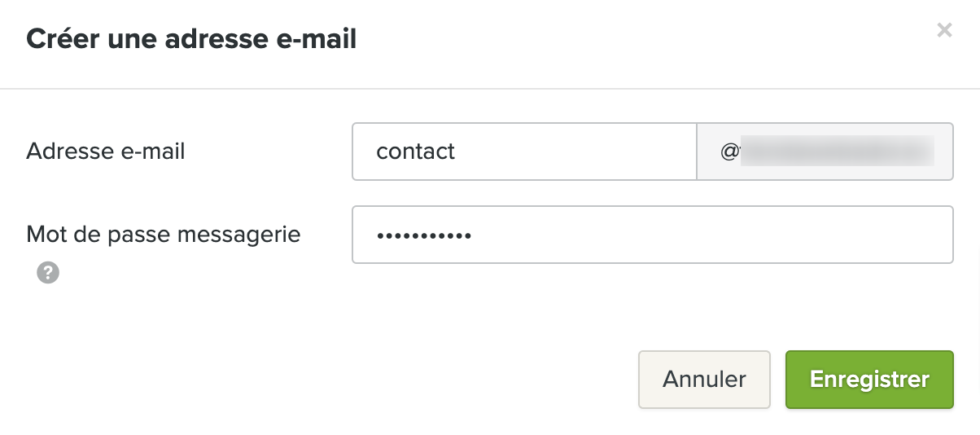Click the Adresse e-mail label
Screen dimensions: 980x435
point(106,151)
